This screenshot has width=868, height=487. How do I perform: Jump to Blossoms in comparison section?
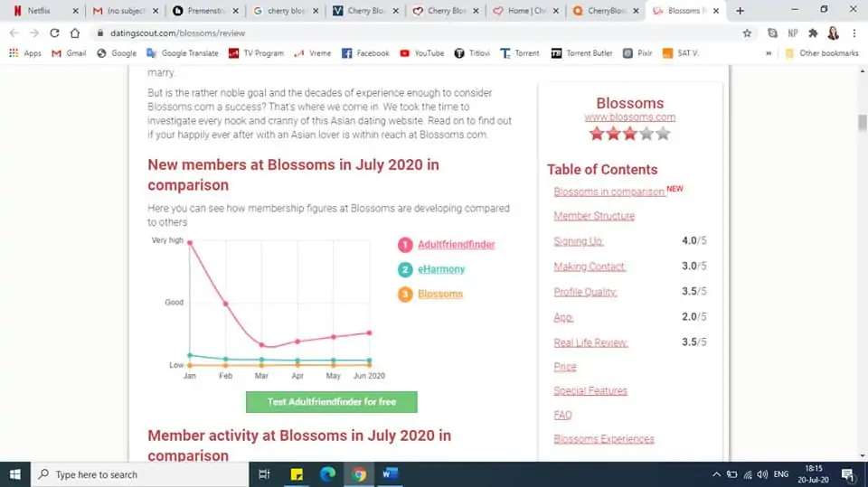(x=609, y=192)
